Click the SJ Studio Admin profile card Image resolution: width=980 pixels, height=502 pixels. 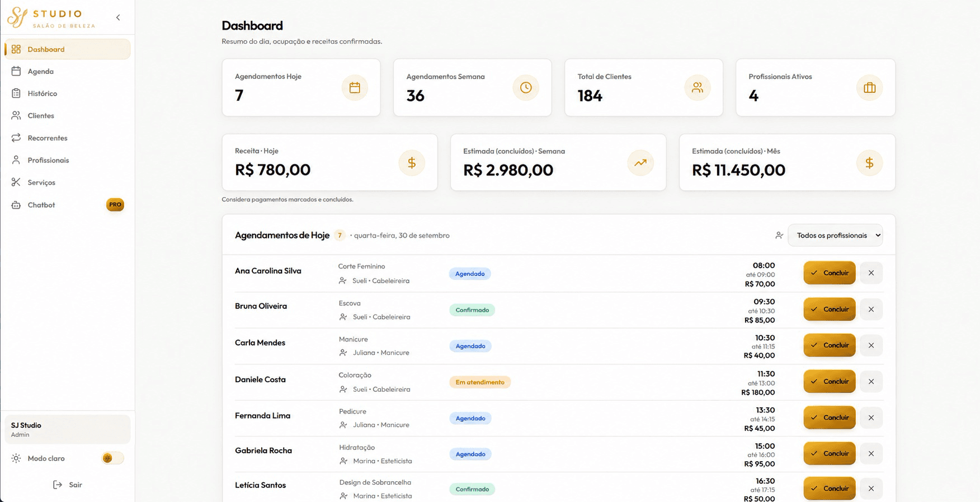tap(68, 429)
